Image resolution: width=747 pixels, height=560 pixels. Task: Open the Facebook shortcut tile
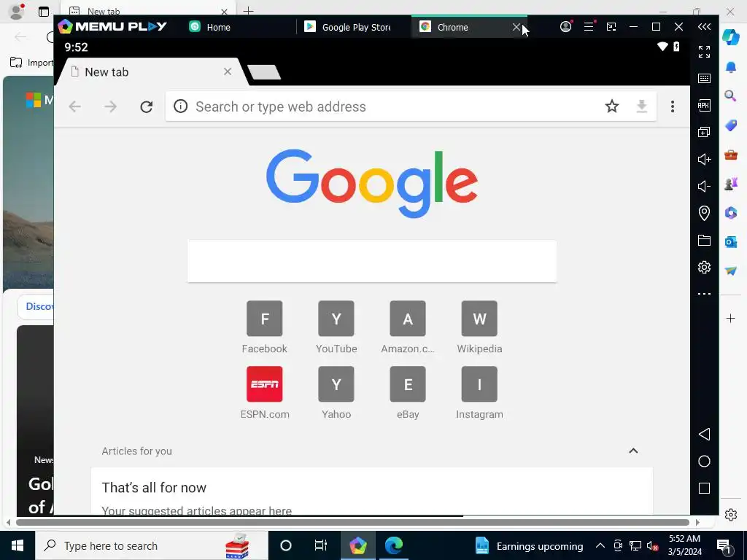tap(264, 327)
